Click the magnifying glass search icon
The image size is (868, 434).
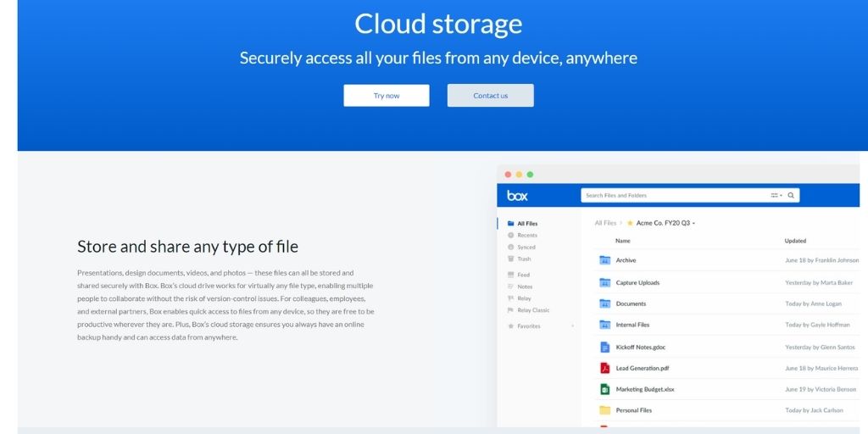point(791,196)
